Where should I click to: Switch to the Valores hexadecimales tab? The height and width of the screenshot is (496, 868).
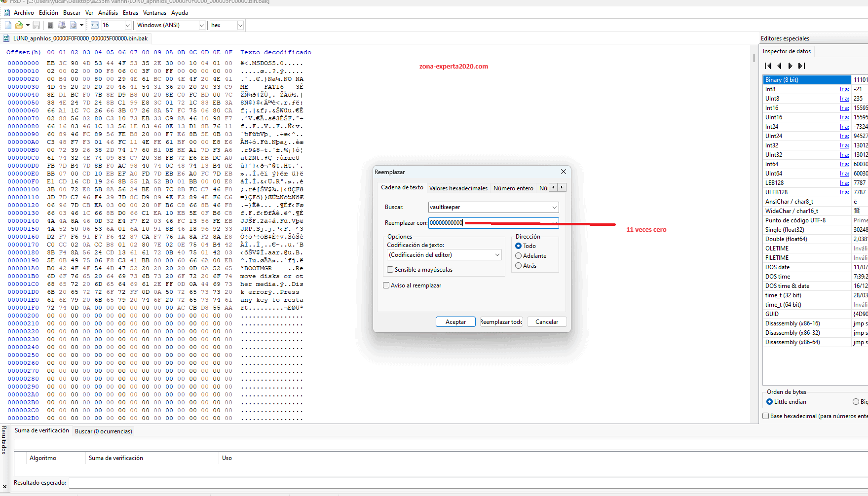click(458, 188)
